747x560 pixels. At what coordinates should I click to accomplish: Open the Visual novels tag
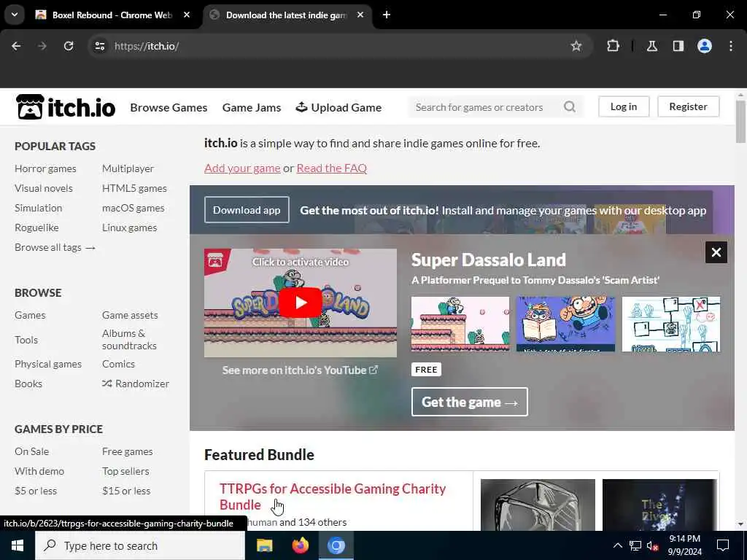(x=43, y=188)
